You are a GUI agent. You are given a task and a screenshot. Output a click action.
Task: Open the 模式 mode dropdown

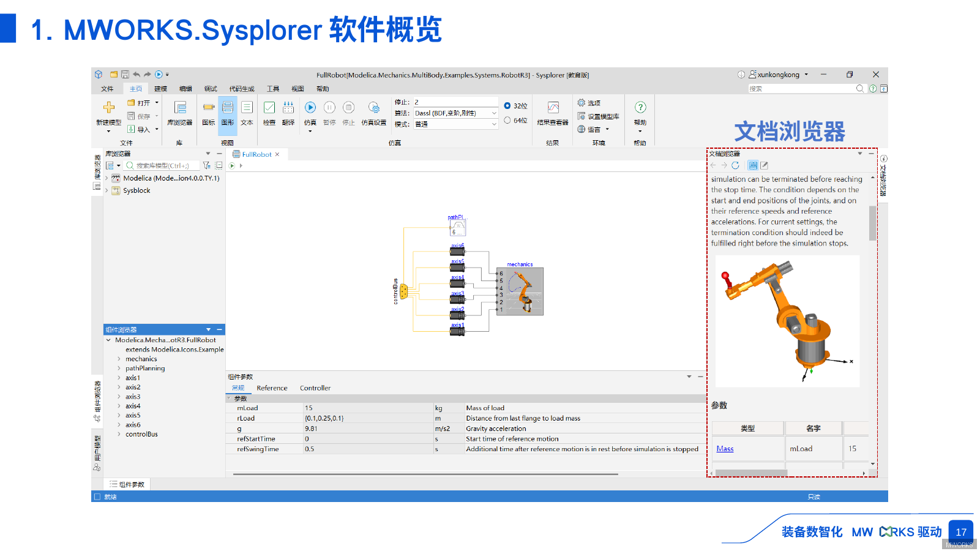[x=493, y=124]
